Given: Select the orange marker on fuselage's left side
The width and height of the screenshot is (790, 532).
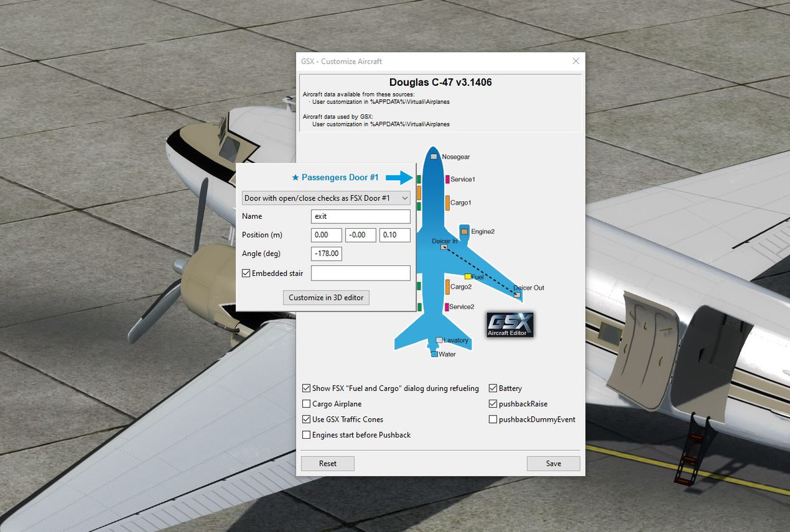Looking at the screenshot, I should coord(419,192).
